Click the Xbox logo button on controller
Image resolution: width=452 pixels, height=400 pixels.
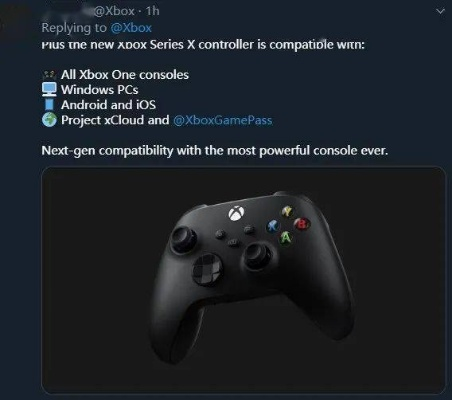coord(236,213)
